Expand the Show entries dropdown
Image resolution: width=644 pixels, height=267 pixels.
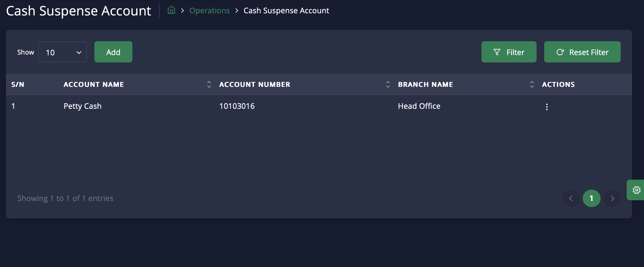[62, 52]
